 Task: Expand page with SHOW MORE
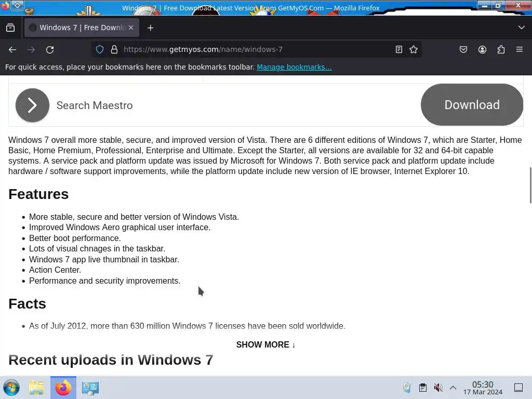click(x=265, y=345)
